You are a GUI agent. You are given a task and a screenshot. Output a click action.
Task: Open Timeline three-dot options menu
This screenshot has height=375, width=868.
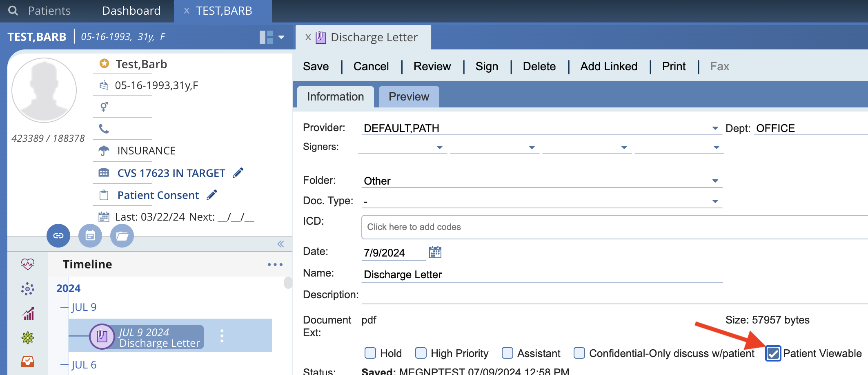[x=275, y=265]
